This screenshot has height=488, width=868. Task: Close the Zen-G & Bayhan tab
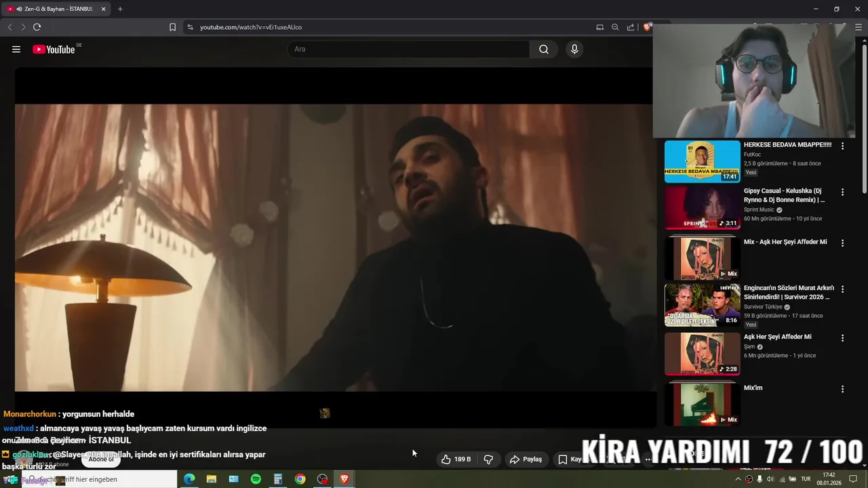[x=103, y=9]
